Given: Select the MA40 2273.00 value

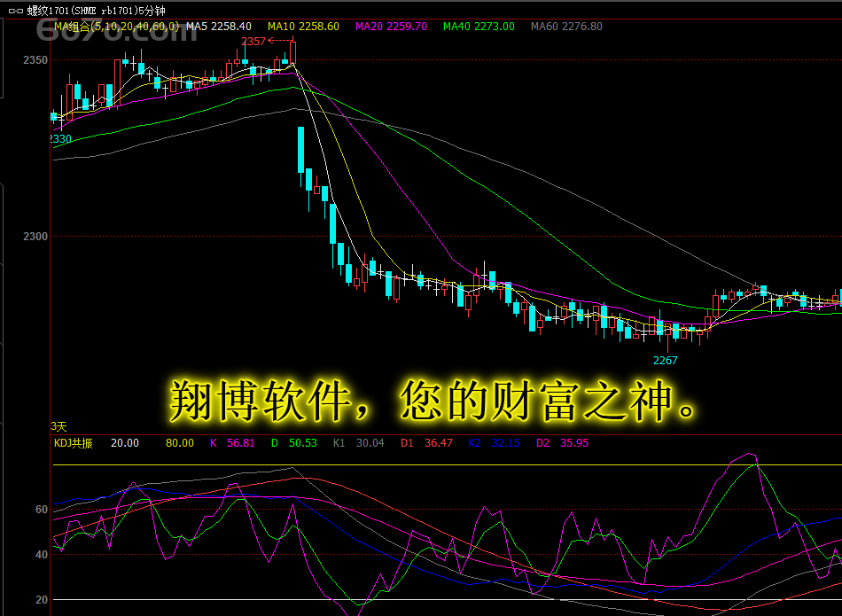Looking at the screenshot, I should tap(479, 27).
